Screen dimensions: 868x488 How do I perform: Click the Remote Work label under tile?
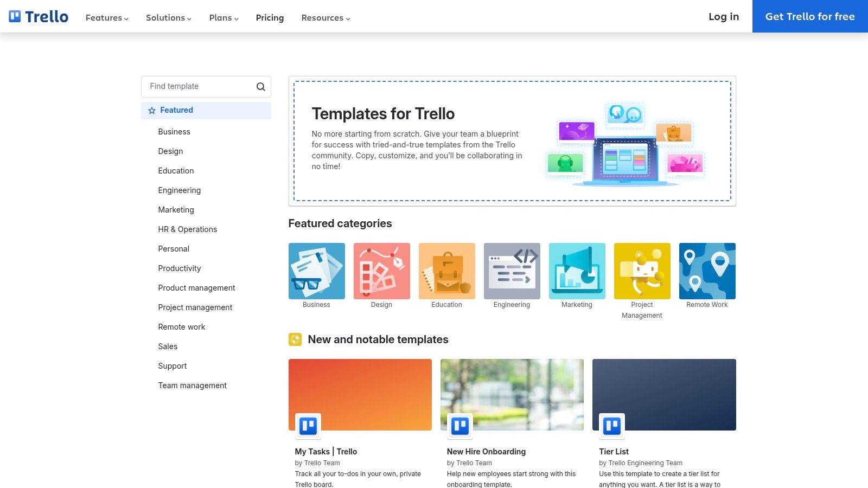pos(707,305)
